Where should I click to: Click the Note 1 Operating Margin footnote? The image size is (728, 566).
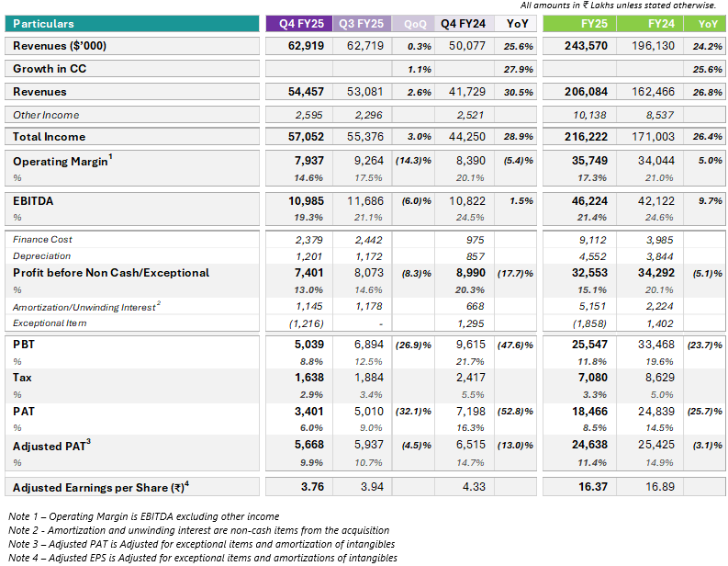[x=144, y=516]
